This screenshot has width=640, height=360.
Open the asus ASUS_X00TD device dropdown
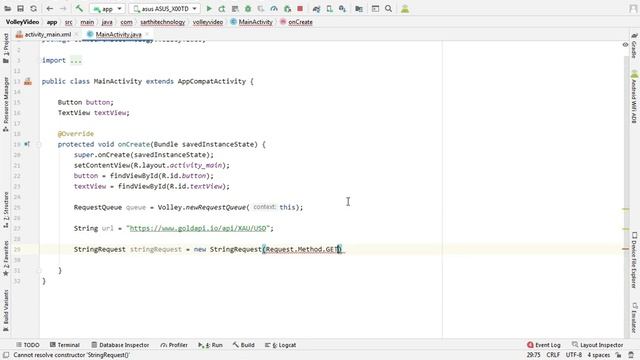(165, 9)
